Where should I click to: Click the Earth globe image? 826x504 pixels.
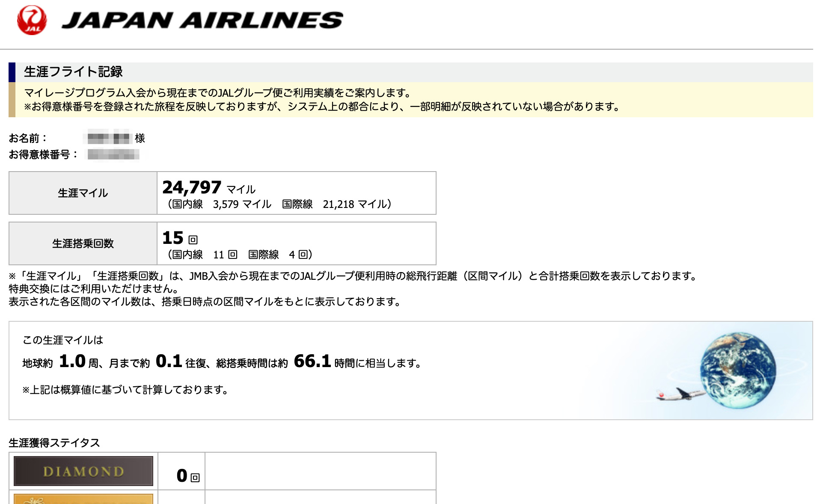(x=737, y=371)
